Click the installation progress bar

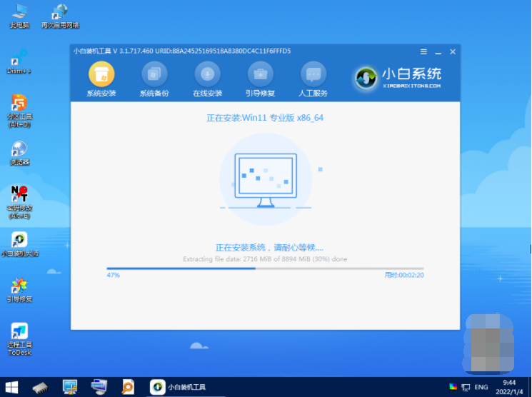pos(265,268)
